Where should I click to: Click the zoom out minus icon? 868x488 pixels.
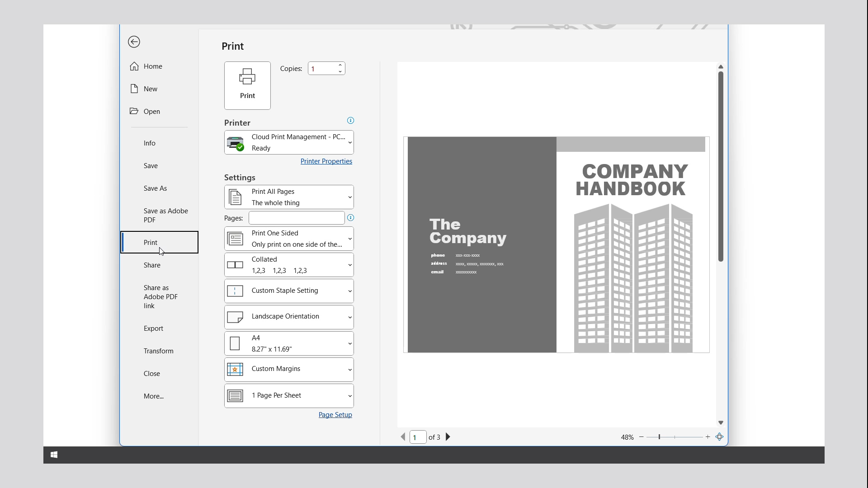(x=641, y=437)
